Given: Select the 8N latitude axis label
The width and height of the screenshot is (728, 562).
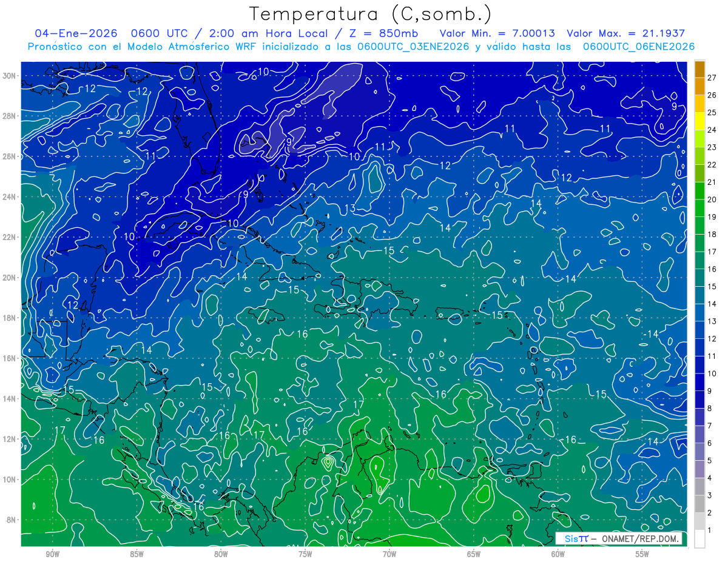Looking at the screenshot, I should point(11,520).
